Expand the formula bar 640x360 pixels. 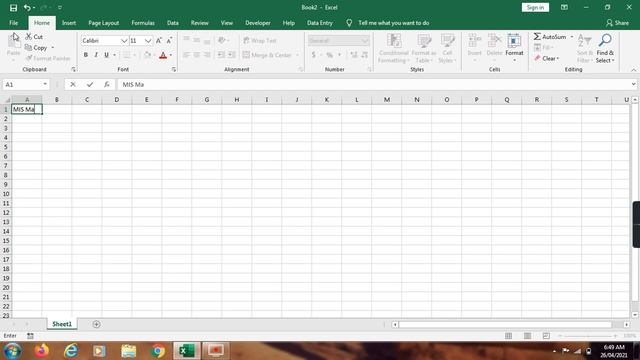click(633, 84)
